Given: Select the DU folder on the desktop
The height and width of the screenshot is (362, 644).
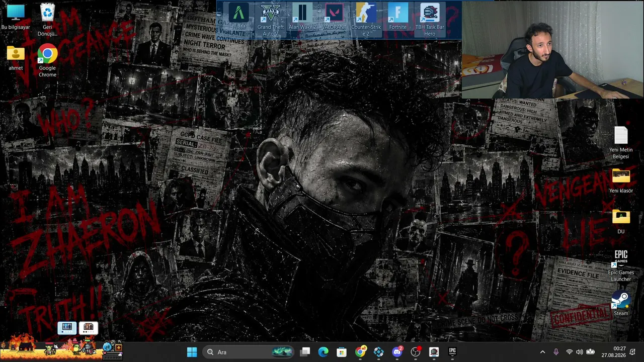Looking at the screenshot, I should coord(621,222).
